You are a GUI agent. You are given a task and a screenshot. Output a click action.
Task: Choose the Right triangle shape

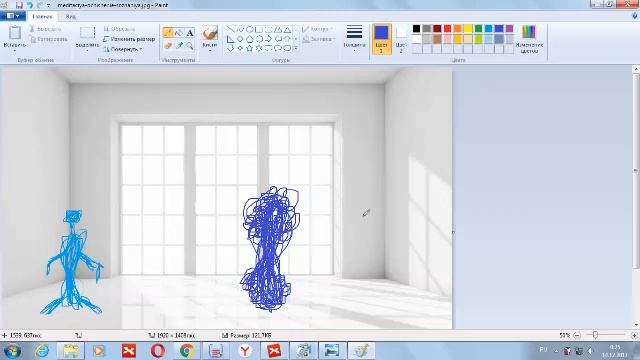click(230, 39)
